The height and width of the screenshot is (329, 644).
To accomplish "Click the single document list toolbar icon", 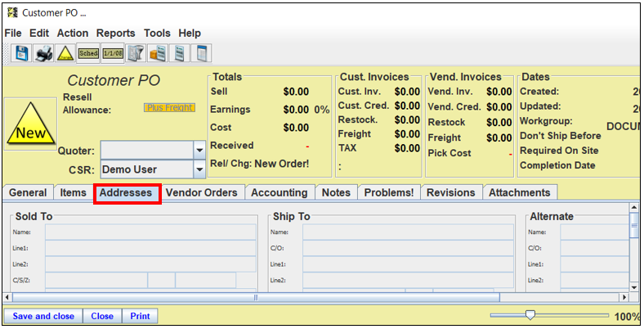I will pyautogui.click(x=180, y=53).
